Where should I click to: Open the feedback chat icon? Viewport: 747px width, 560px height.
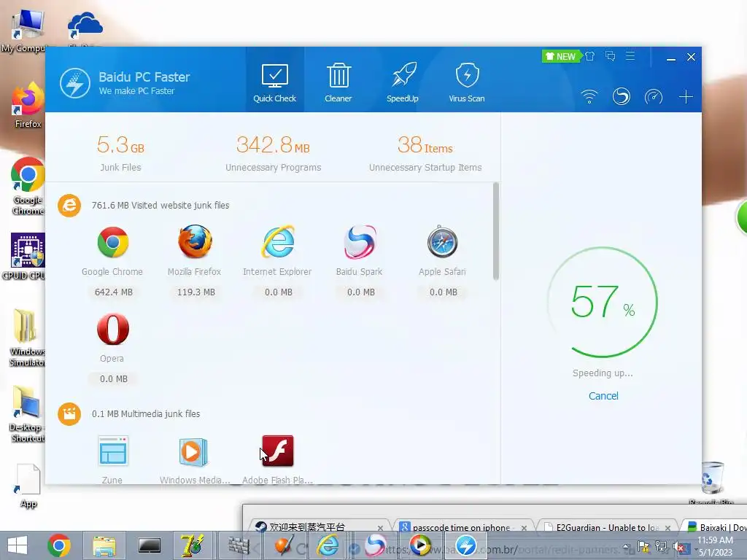(x=611, y=56)
